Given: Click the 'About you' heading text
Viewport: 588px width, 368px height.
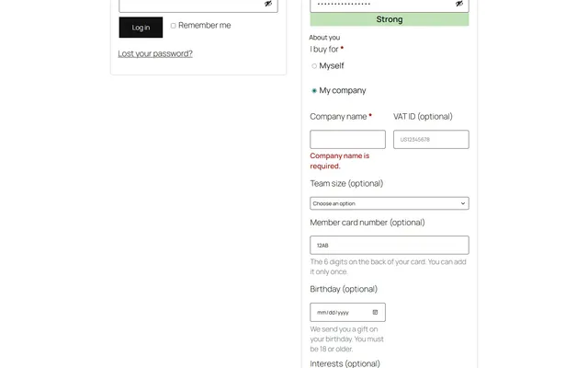Looking at the screenshot, I should tap(324, 38).
